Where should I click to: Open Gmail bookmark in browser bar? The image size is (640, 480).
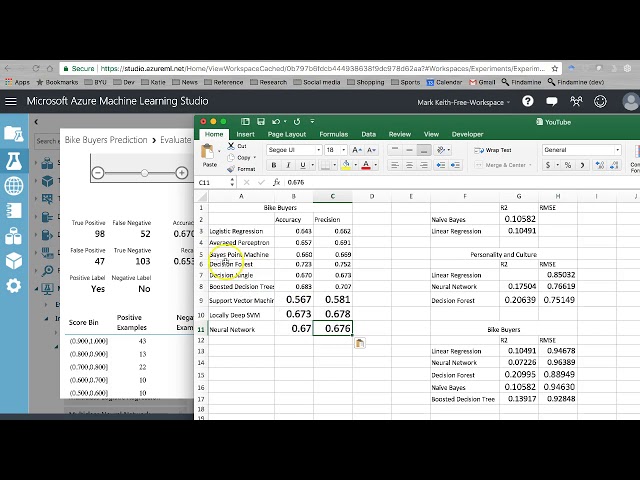pos(482,82)
